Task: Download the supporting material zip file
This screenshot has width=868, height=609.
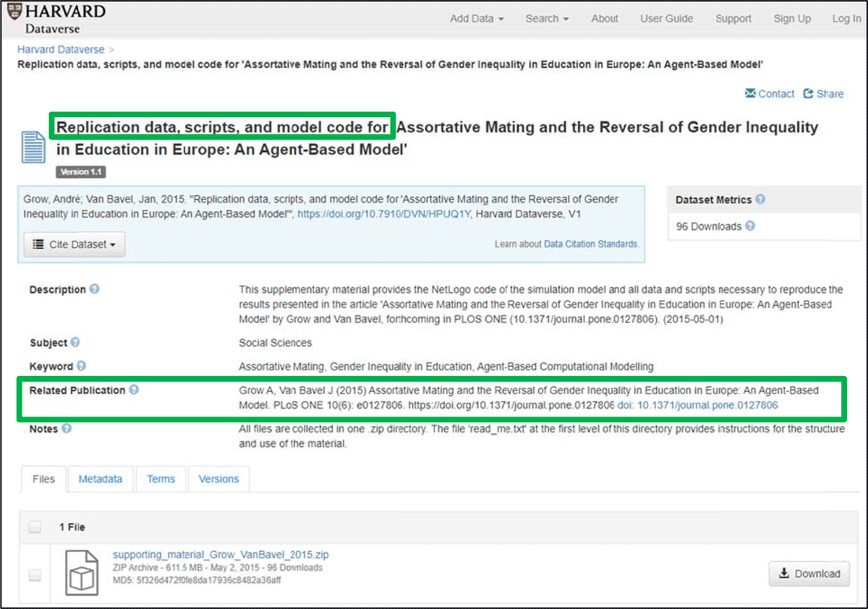Action: click(809, 574)
